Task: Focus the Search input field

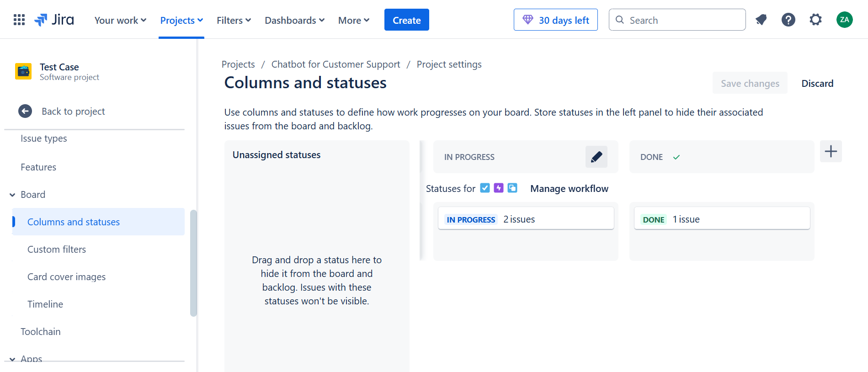Action: click(x=677, y=20)
